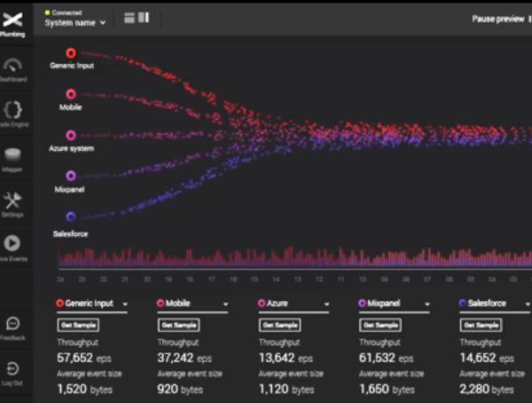Image resolution: width=532 pixels, height=403 pixels.
Task: Pause the live preview
Action: pyautogui.click(x=497, y=19)
